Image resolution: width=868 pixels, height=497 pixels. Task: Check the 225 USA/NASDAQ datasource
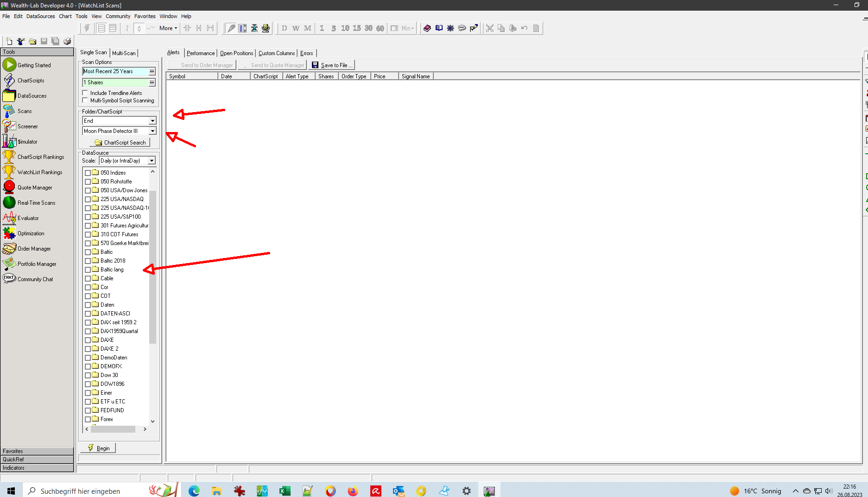(x=88, y=199)
